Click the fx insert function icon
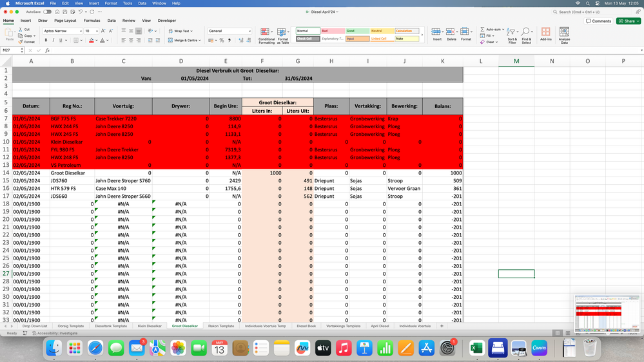Screen dimensions: 644x362 (x=47, y=50)
